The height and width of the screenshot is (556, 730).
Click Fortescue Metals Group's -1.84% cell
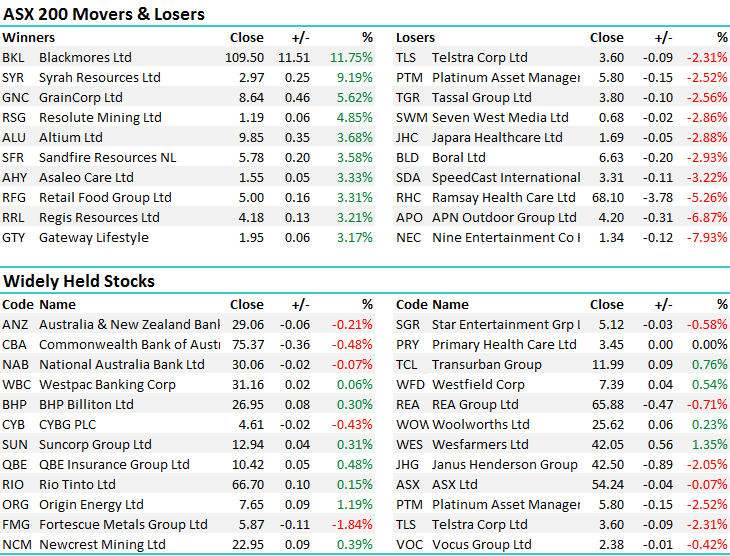(354, 525)
